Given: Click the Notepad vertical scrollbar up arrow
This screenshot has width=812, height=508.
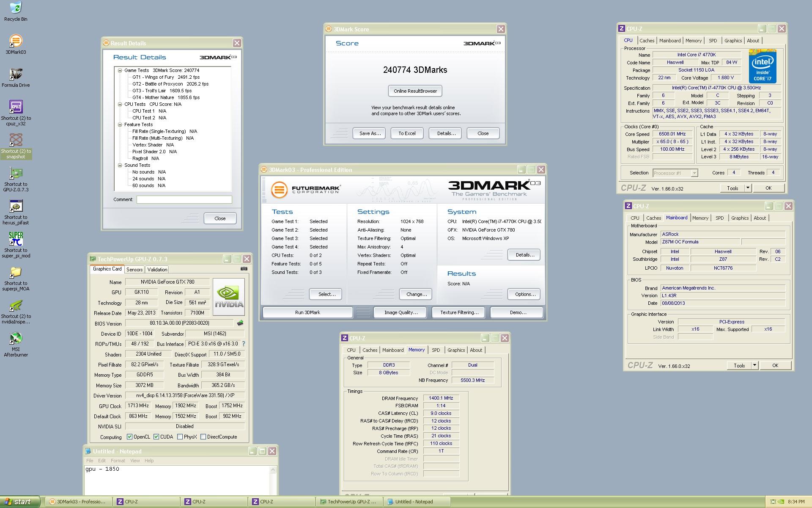Looking at the screenshot, I should (273, 469).
